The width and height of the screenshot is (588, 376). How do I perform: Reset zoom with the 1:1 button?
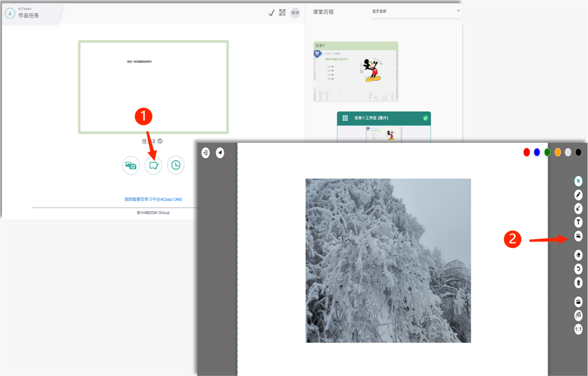pos(578,329)
